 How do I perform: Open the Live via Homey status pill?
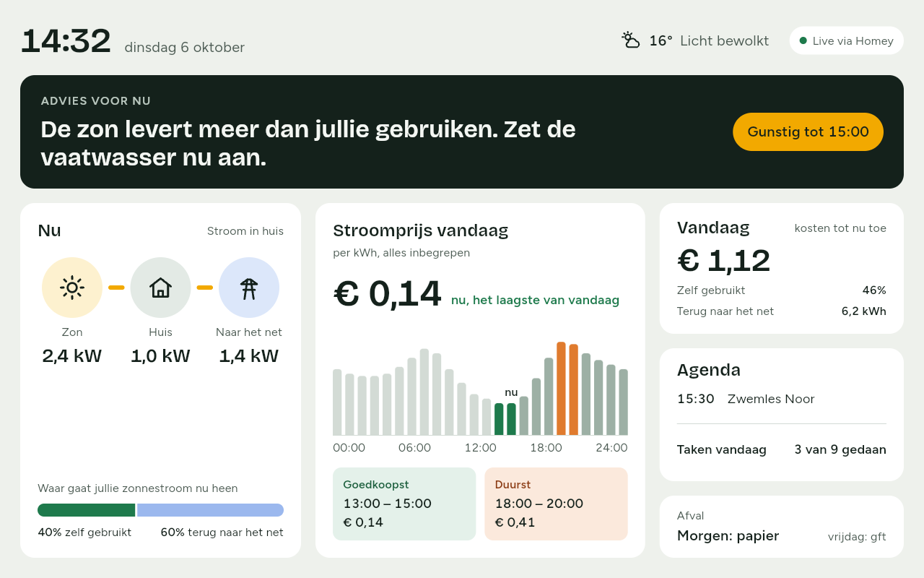tap(846, 40)
